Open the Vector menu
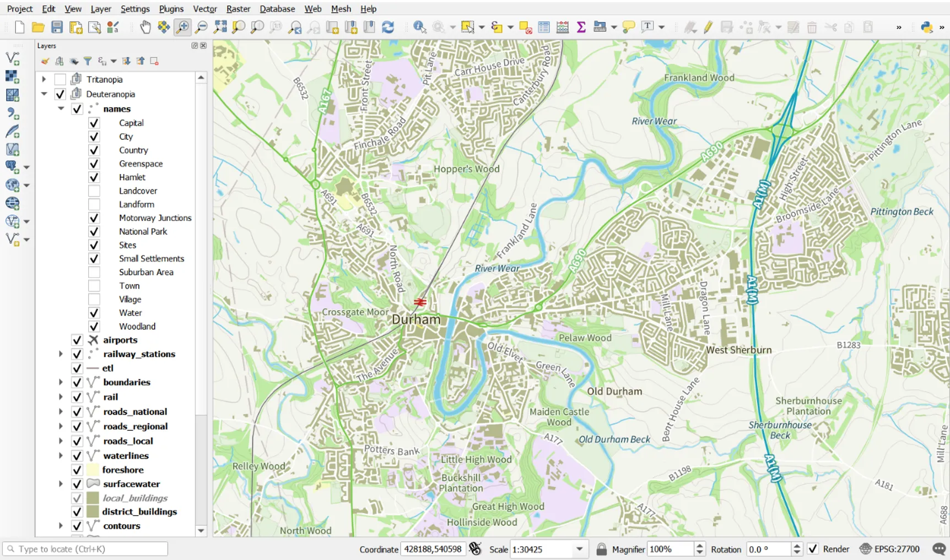The image size is (950, 560). click(x=205, y=9)
